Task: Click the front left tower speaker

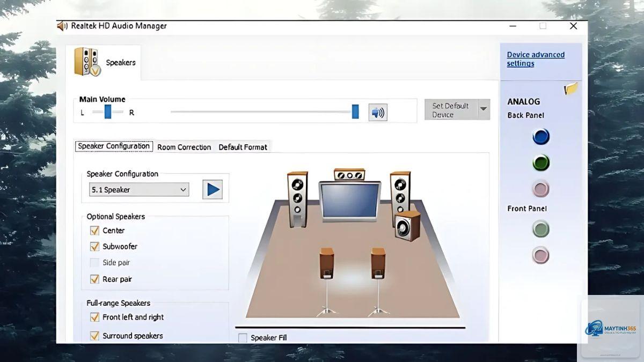Action: [x=297, y=199]
